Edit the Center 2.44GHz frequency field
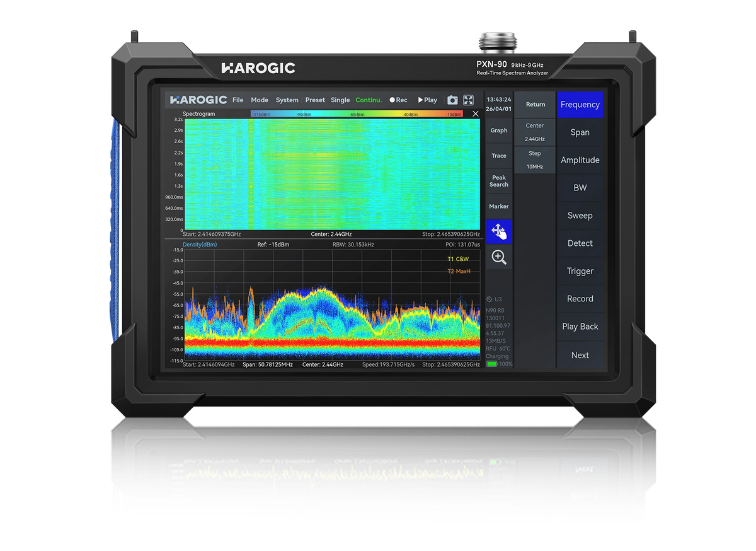 click(535, 132)
